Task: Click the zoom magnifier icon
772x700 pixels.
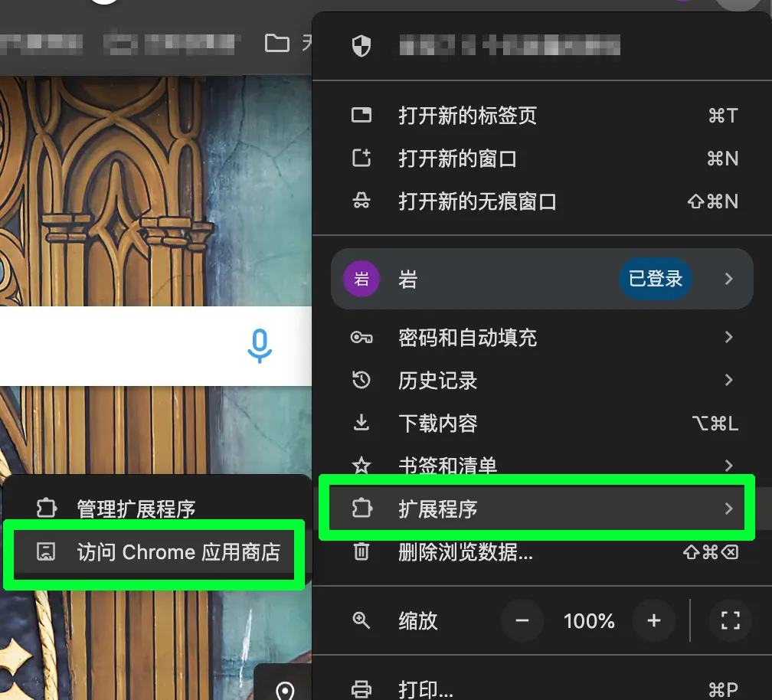Action: [x=361, y=620]
